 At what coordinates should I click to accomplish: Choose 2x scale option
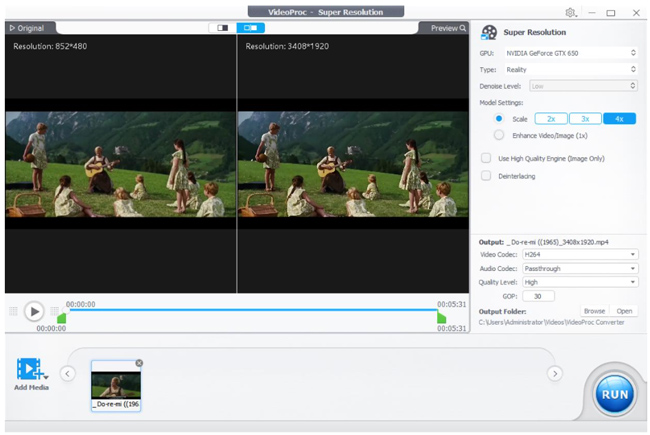click(551, 119)
